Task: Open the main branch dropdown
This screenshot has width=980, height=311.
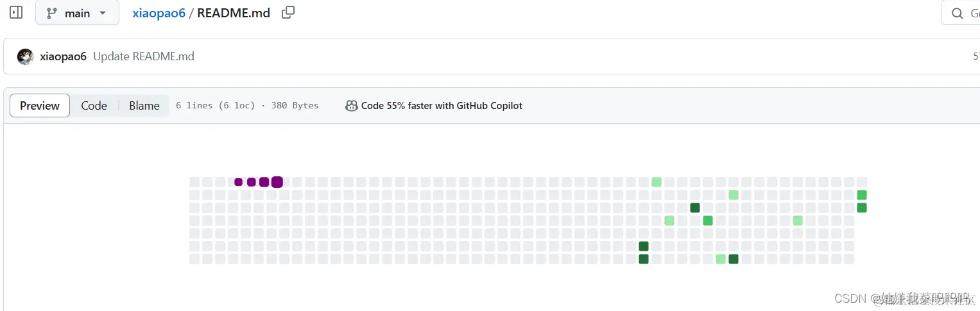Action: pyautogui.click(x=77, y=13)
